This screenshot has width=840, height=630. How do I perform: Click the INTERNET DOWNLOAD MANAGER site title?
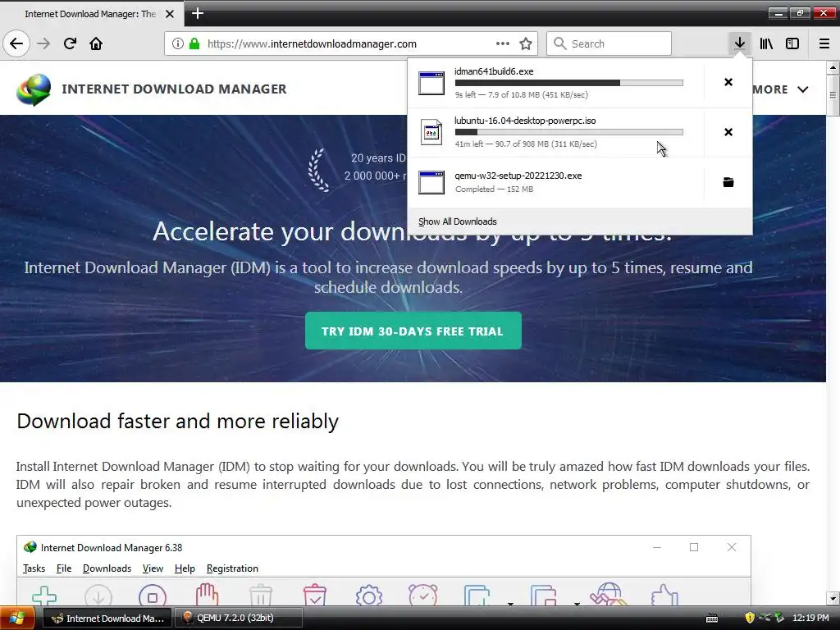point(174,89)
